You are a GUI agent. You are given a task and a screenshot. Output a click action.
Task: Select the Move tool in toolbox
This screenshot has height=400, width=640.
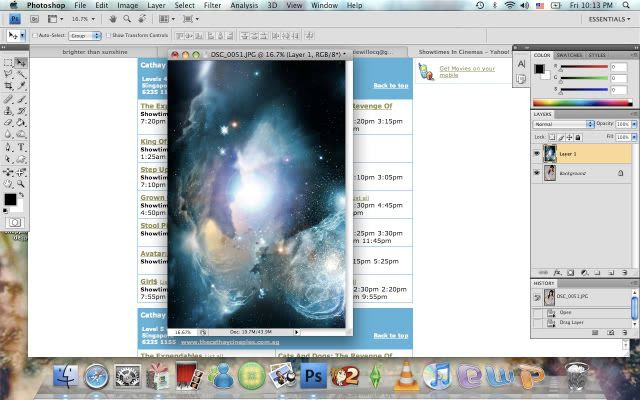[x=20, y=62]
